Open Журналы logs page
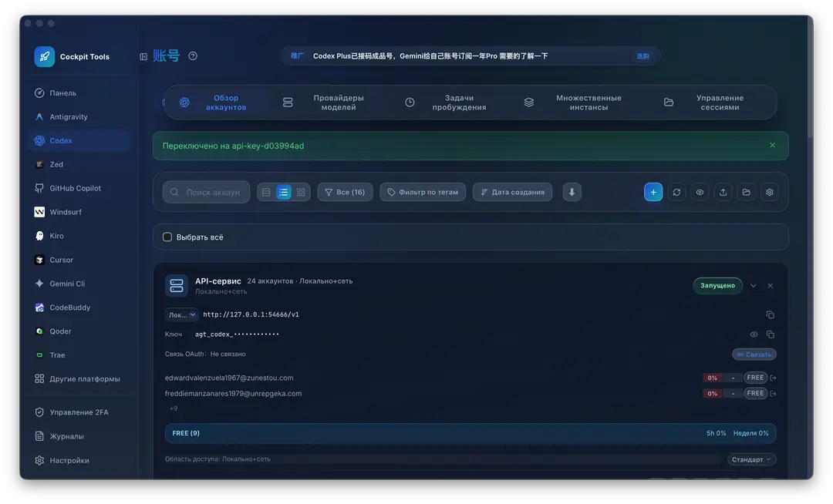The height and width of the screenshot is (504, 833). tap(79, 436)
